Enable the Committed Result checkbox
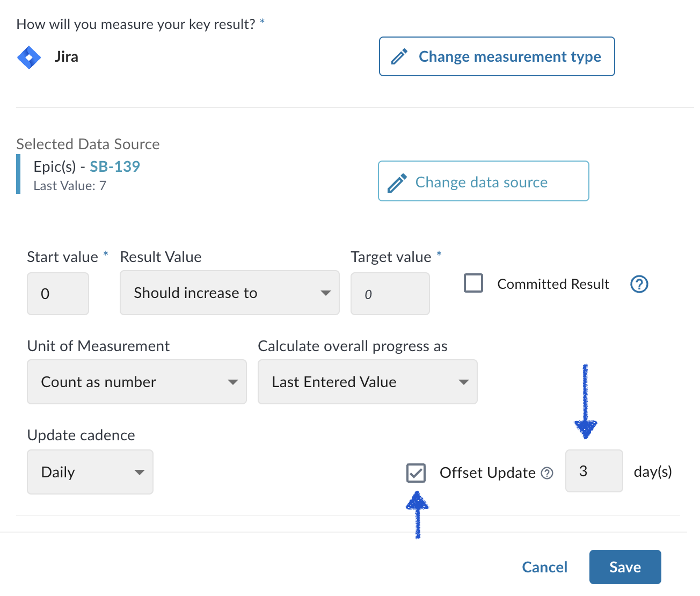 point(473,283)
